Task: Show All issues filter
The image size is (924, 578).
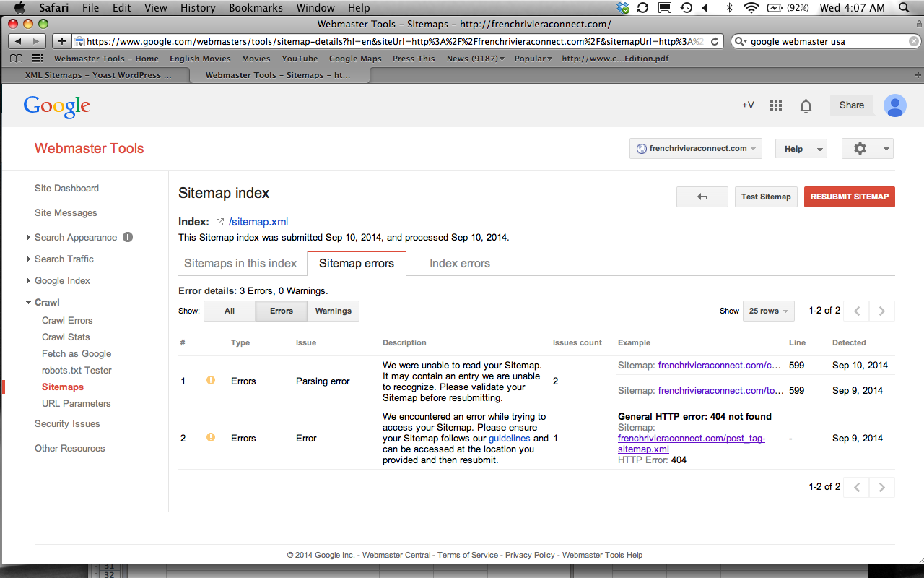Action: point(230,311)
